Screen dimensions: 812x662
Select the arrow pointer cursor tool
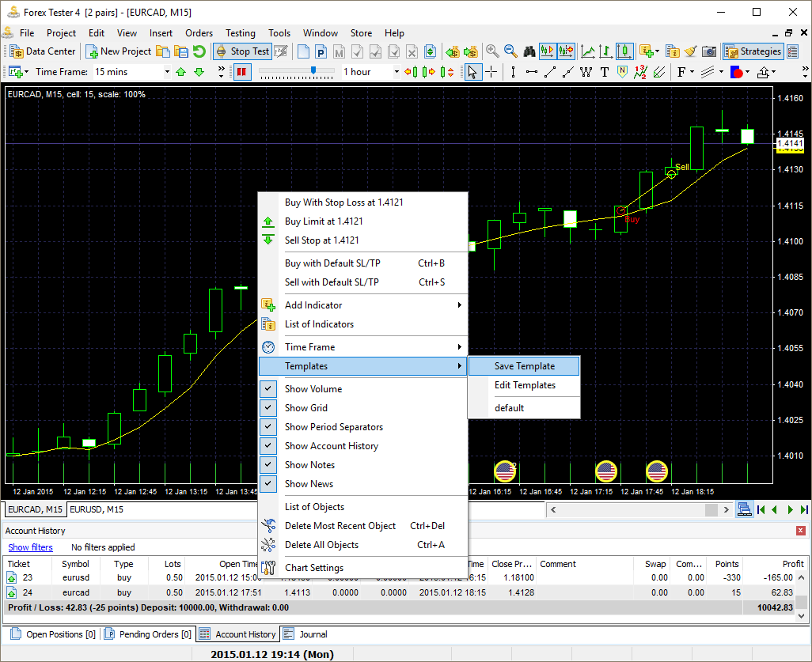point(472,72)
